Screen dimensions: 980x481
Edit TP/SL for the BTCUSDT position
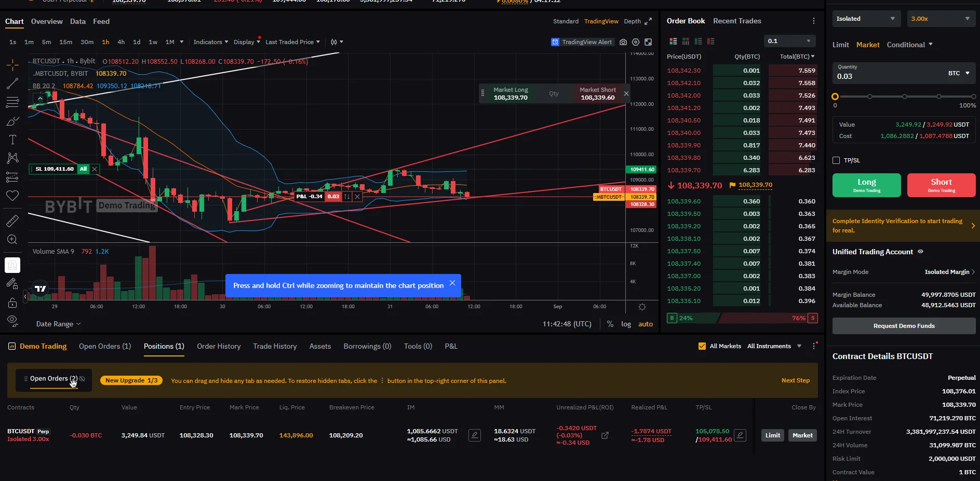(741, 435)
